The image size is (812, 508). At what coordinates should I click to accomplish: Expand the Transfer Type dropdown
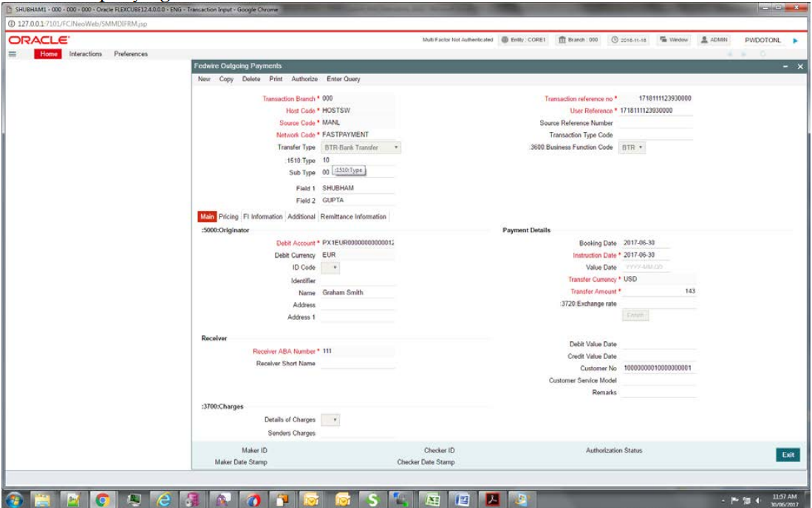tap(361, 148)
